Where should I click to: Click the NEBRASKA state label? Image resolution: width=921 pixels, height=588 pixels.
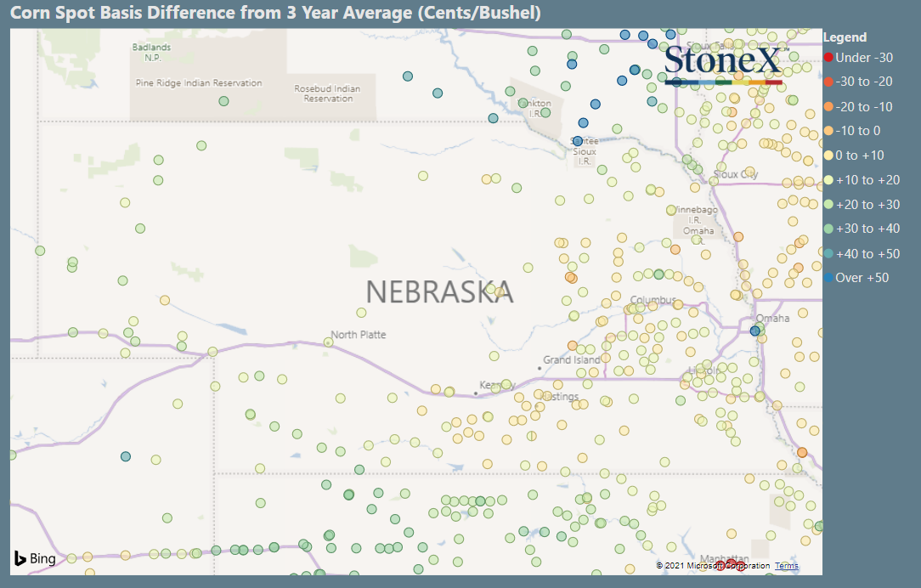(x=439, y=292)
